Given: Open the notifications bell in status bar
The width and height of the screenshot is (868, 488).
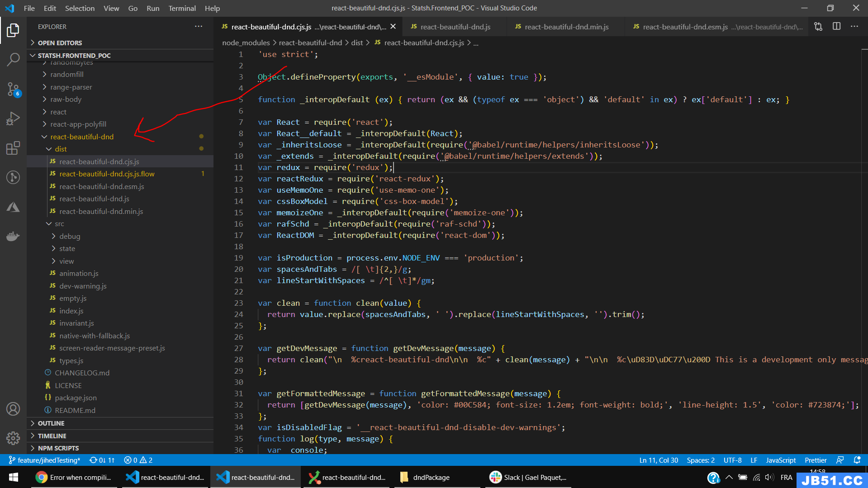Looking at the screenshot, I should coord(857,460).
